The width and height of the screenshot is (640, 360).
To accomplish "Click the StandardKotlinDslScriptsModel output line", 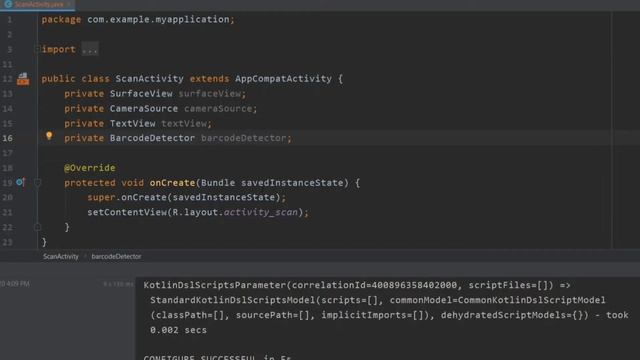I will click(x=378, y=300).
